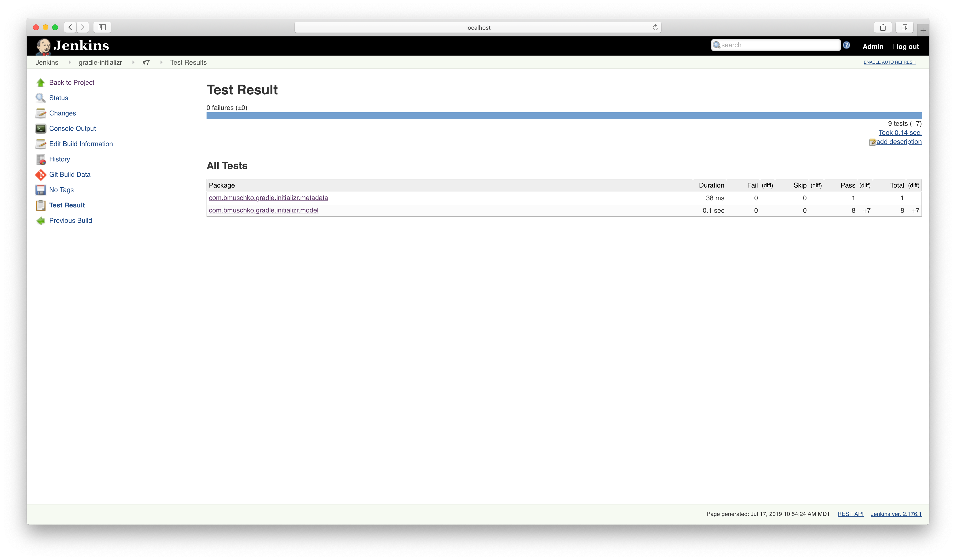Enable auto refresh link
Screen dimensions: 956x560
[x=889, y=62]
